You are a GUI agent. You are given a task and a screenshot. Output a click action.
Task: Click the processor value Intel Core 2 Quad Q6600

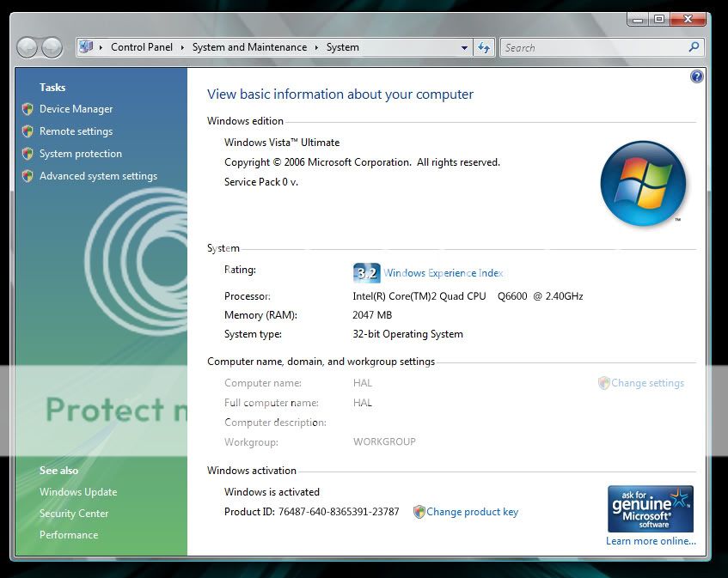coord(468,296)
